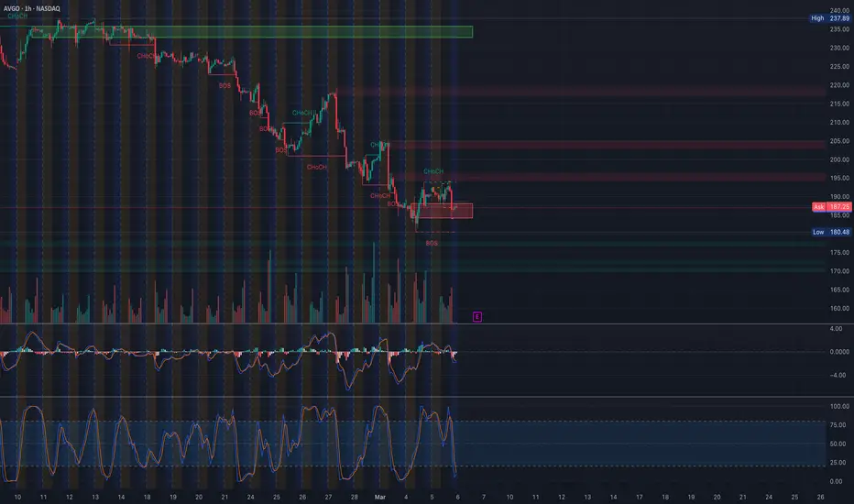Open the AVGO 1h NASDAQ symbol title

click(x=31, y=9)
